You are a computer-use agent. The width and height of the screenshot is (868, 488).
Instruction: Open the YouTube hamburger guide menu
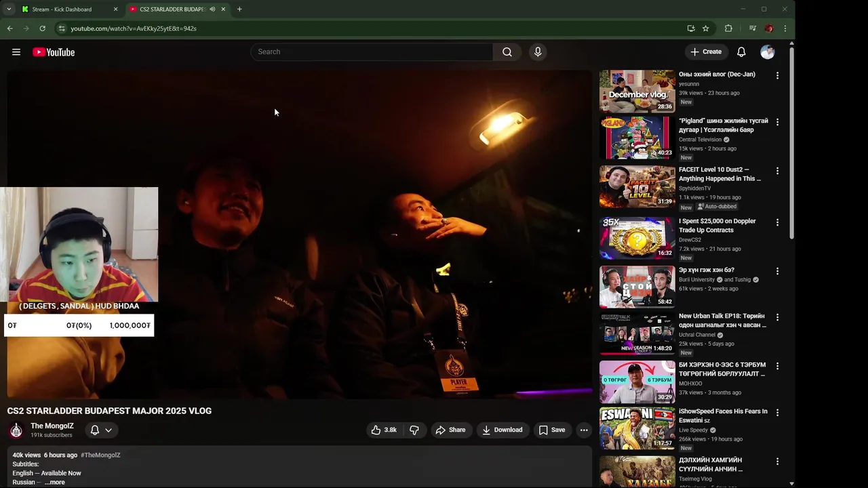[16, 52]
